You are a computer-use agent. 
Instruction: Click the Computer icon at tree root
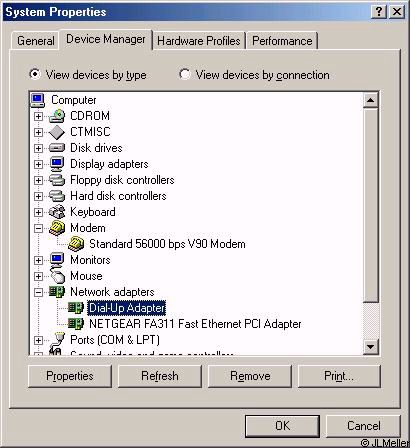pyautogui.click(x=38, y=100)
